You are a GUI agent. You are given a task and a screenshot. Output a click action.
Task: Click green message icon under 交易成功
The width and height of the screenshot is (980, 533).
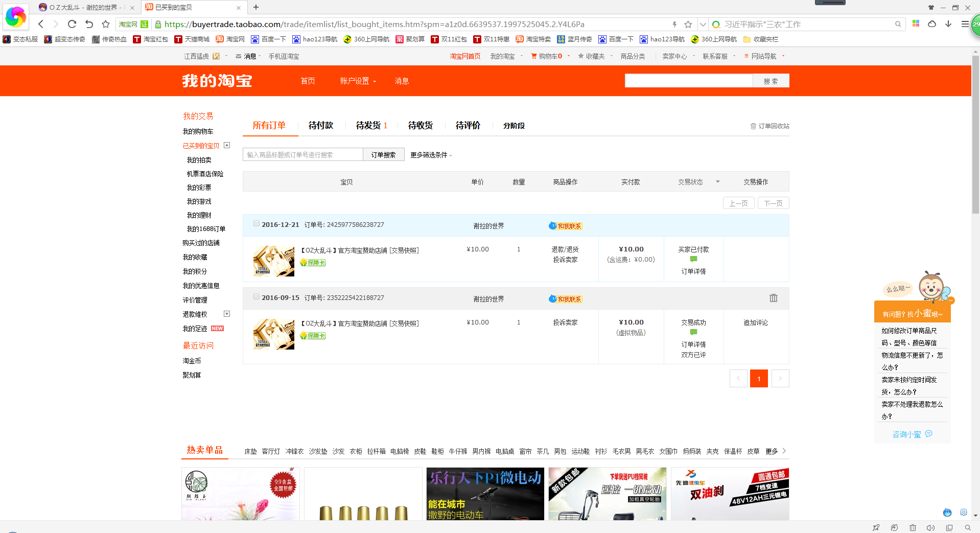point(693,333)
